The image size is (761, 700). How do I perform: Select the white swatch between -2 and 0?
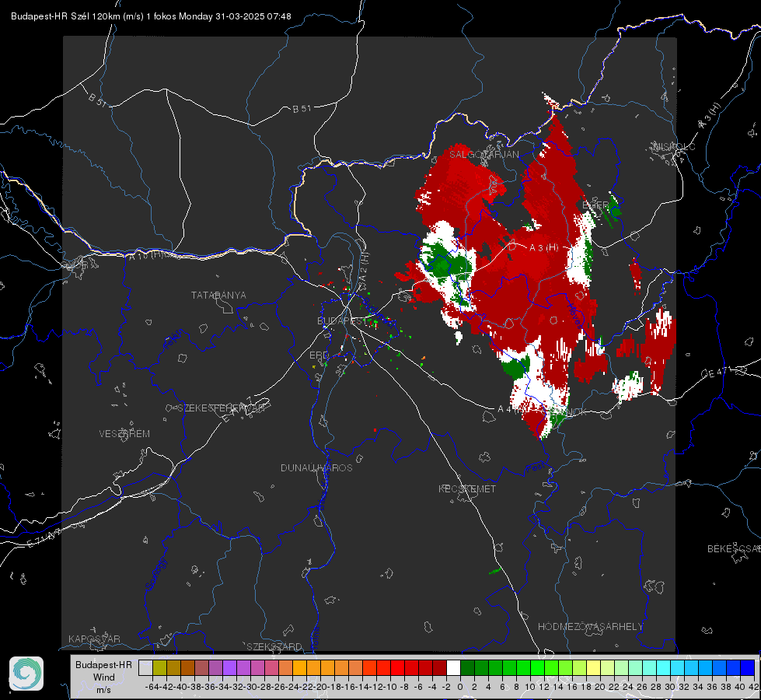[453, 668]
